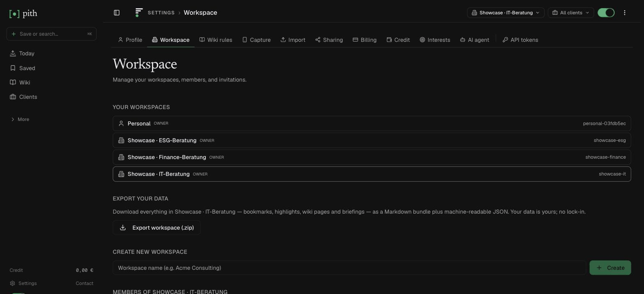Open the Showcase · IT-Beratung workspace dropdown
This screenshot has height=294, width=644.
[506, 13]
